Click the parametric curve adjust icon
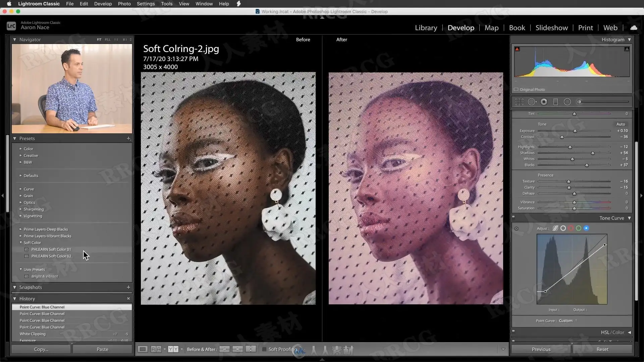The width and height of the screenshot is (644, 362). pos(555,228)
